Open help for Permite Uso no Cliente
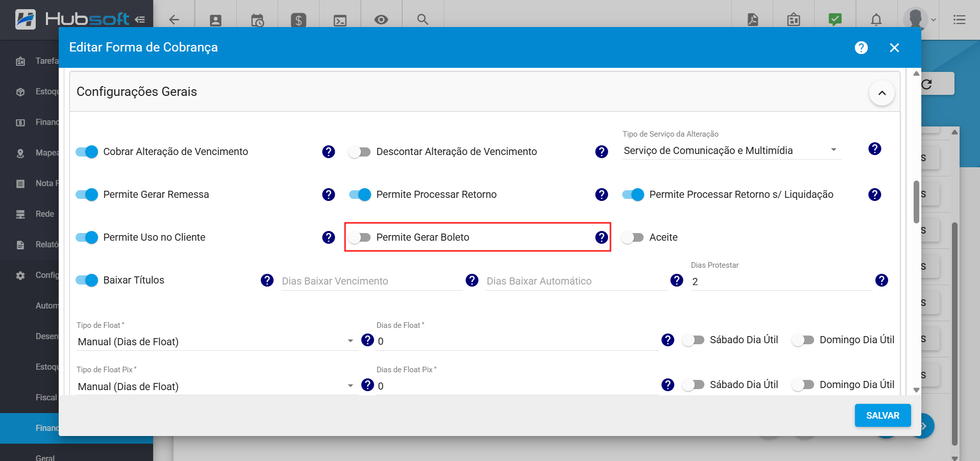 point(329,237)
